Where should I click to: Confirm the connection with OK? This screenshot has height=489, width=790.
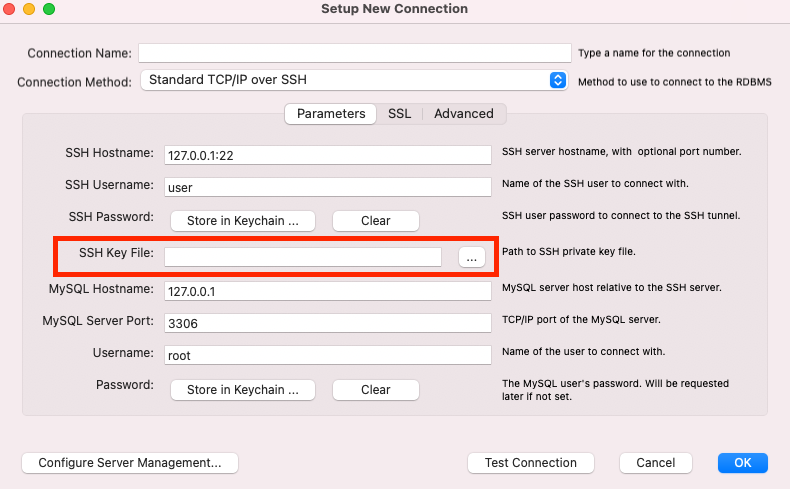[x=743, y=463]
